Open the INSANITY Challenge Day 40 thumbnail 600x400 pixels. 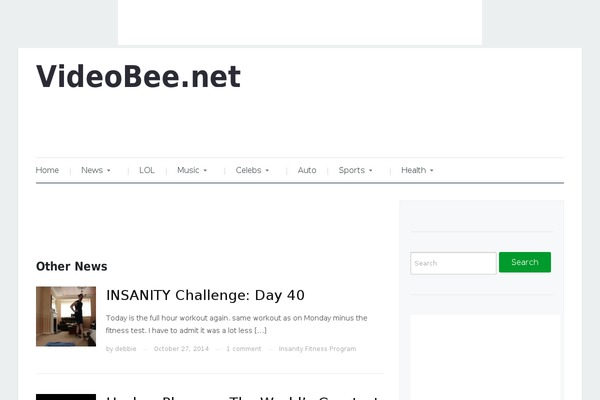point(66,316)
